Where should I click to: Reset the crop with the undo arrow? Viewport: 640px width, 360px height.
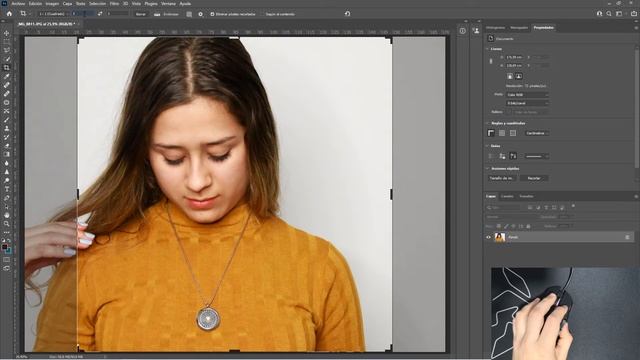tap(347, 13)
